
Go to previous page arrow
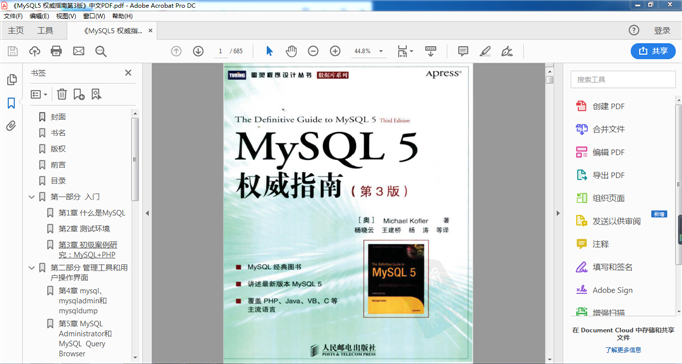point(176,51)
